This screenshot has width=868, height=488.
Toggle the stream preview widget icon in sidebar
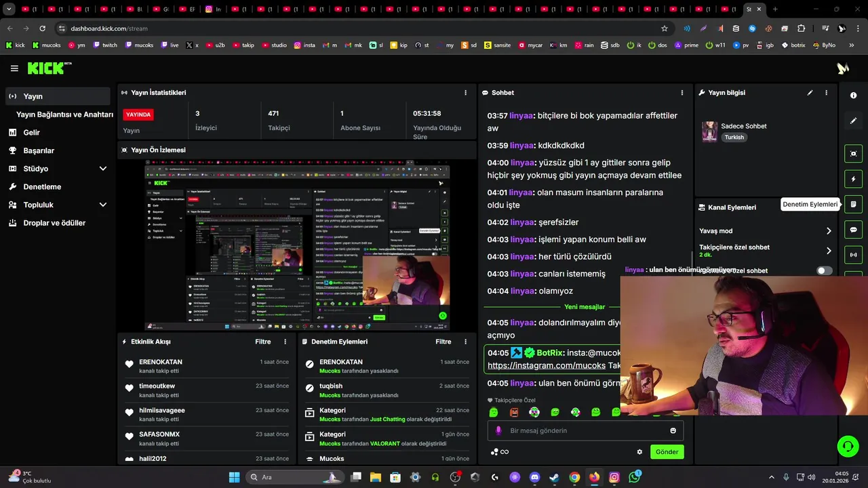[x=853, y=153]
